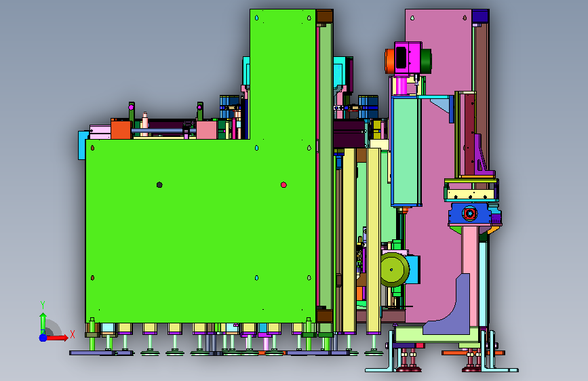Select the dark green motor end cap

(426, 61)
